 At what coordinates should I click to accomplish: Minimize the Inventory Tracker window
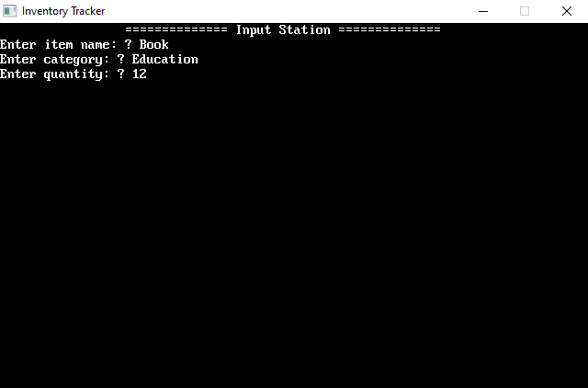click(483, 11)
